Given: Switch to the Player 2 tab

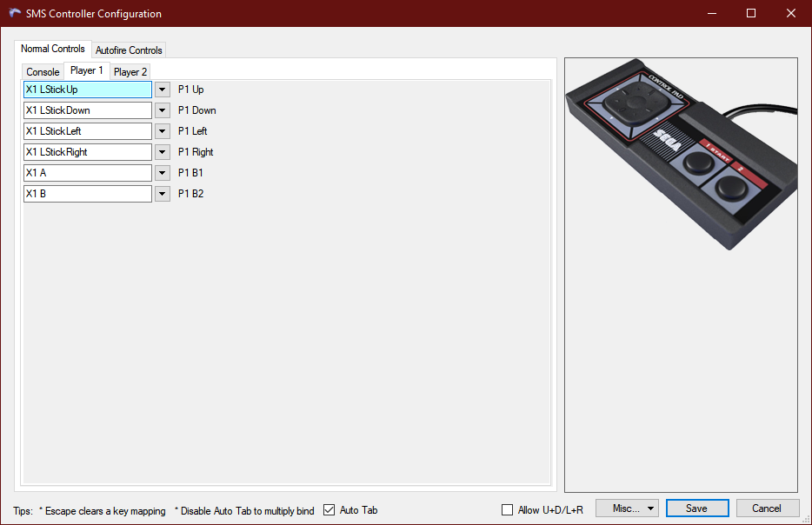Looking at the screenshot, I should point(130,72).
